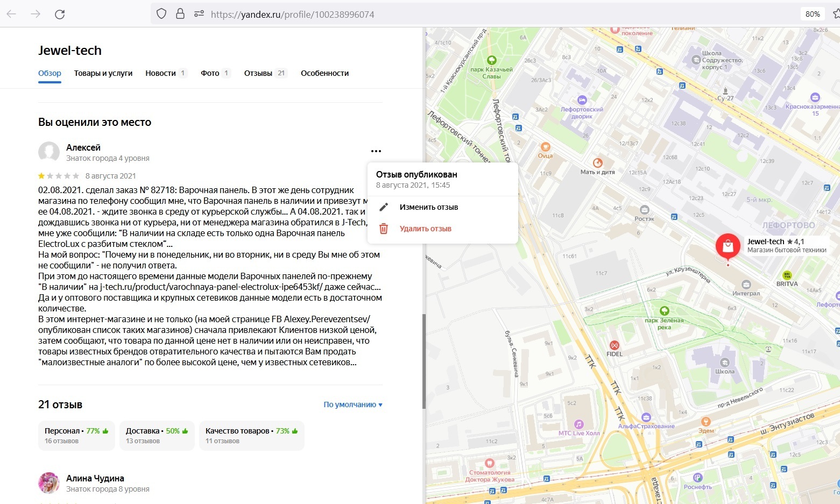Go back with the browser back arrow
840x504 pixels.
[11, 15]
